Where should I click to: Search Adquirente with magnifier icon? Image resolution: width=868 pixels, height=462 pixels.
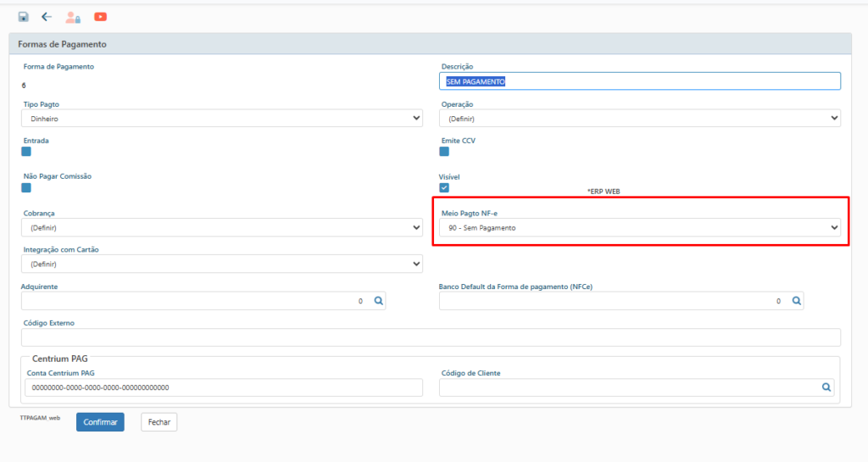[379, 301]
